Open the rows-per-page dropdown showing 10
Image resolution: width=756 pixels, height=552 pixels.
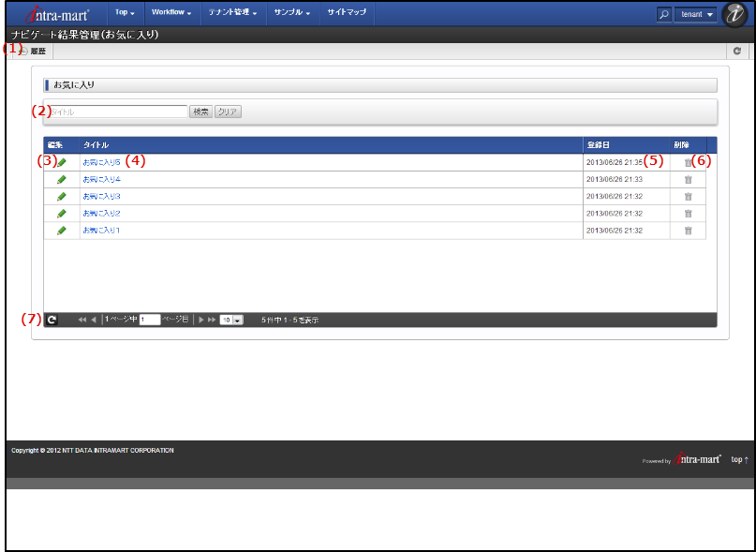[x=231, y=320]
